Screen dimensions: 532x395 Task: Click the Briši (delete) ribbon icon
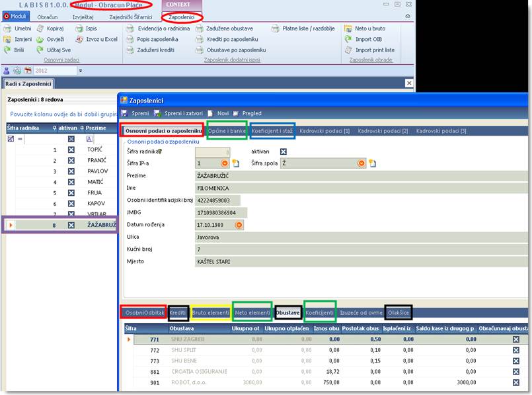tap(7, 50)
